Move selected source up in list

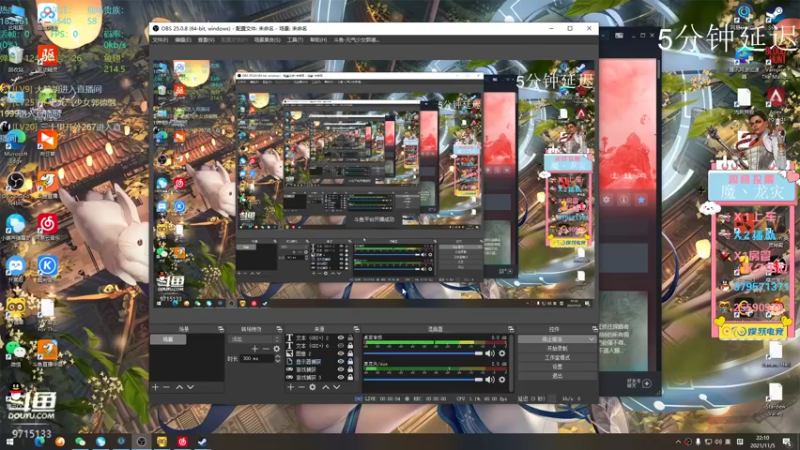pyautogui.click(x=326, y=387)
